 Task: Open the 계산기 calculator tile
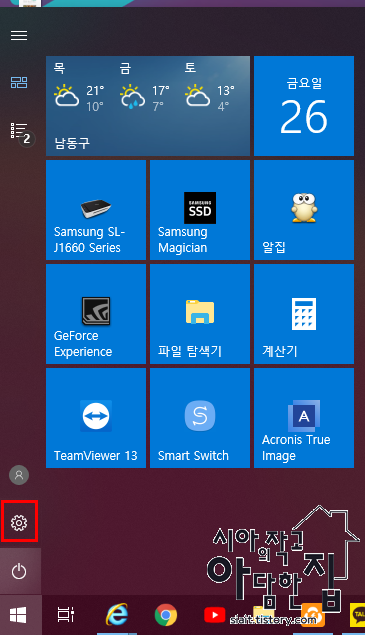pos(304,314)
